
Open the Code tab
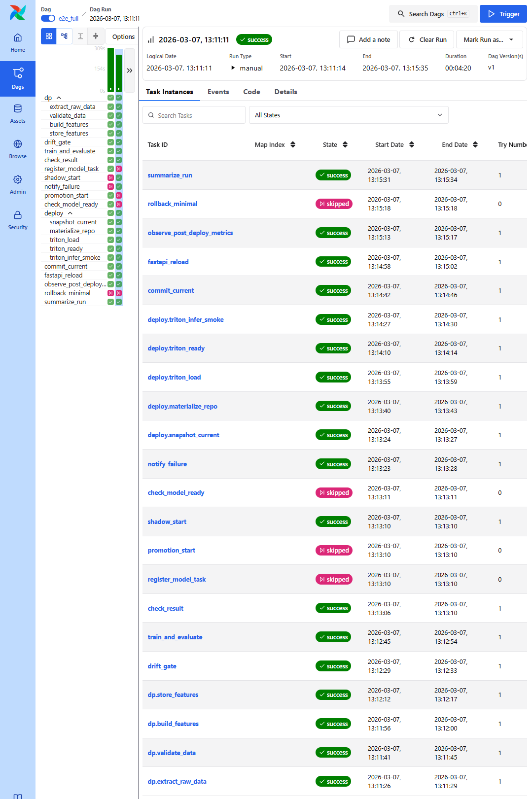pos(251,92)
